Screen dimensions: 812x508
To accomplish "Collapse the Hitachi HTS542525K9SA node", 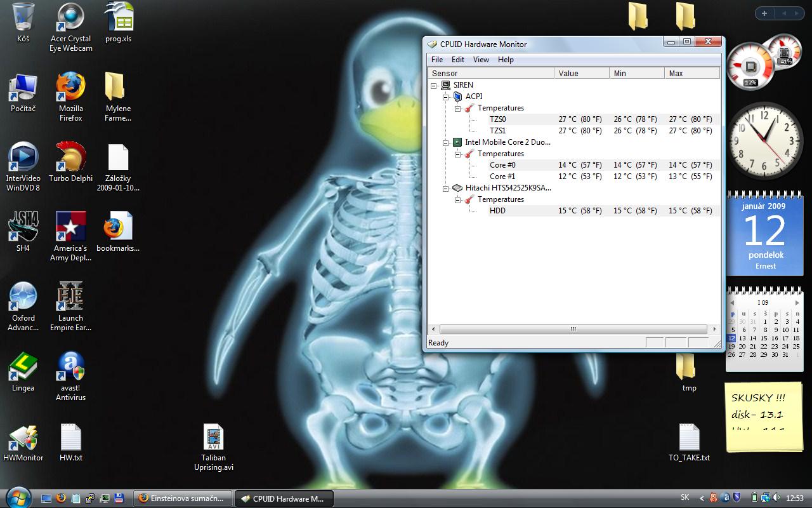I will (446, 188).
